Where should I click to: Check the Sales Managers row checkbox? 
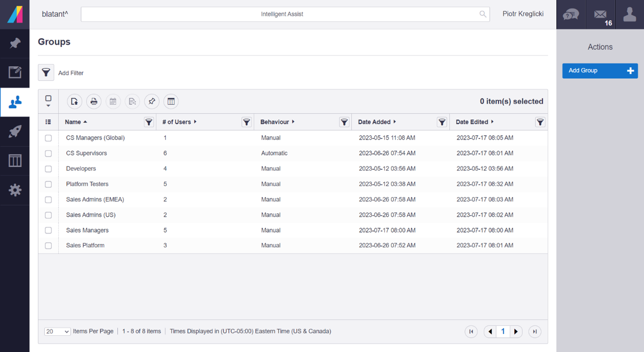click(x=48, y=230)
